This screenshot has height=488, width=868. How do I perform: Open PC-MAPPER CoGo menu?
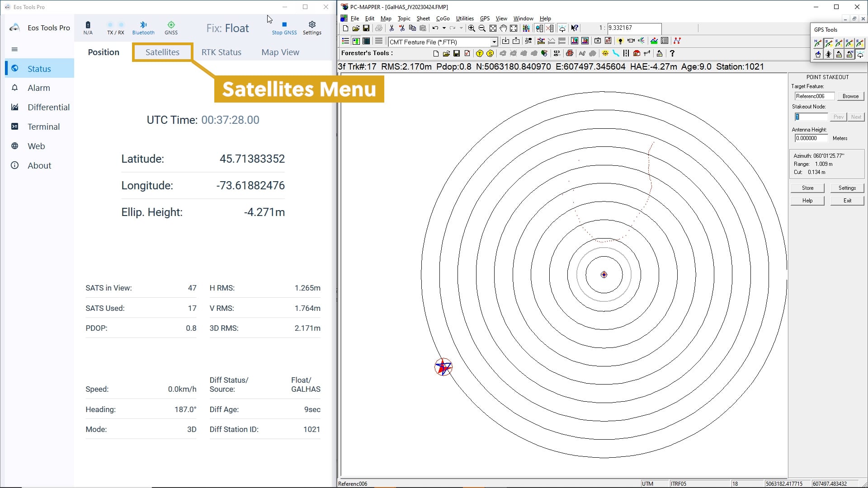click(443, 19)
